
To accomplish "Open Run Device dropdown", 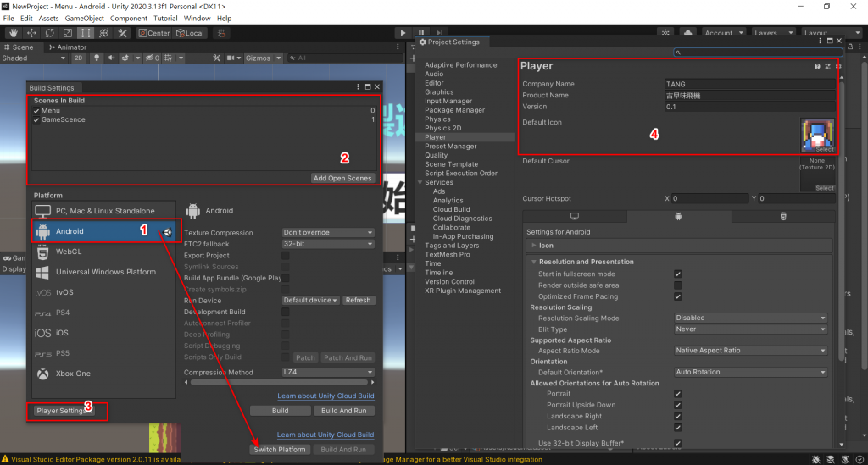I will [310, 300].
